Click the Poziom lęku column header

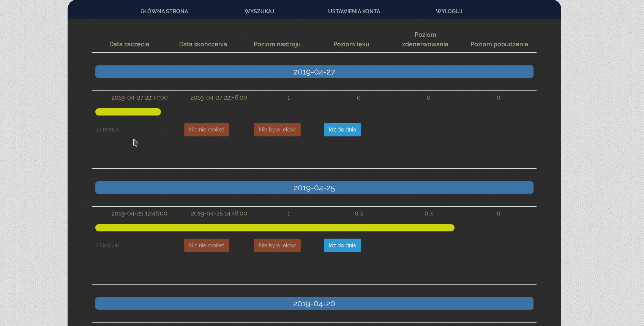point(351,44)
